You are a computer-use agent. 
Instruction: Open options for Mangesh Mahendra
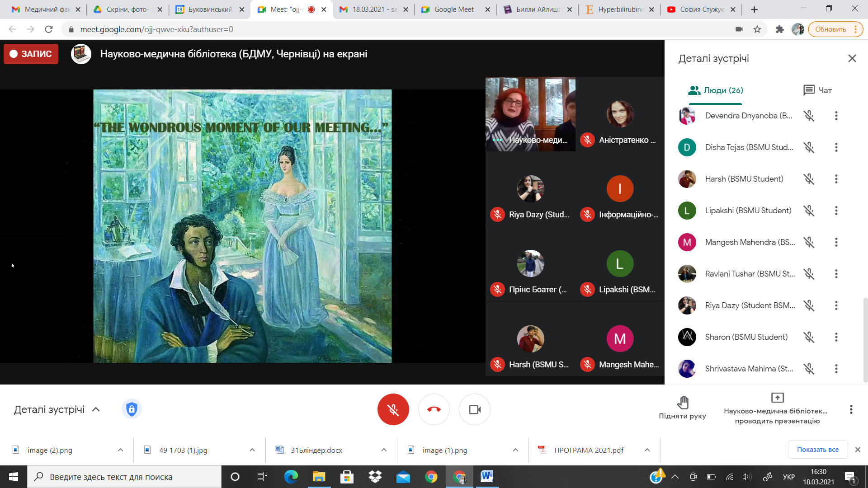[x=836, y=242]
